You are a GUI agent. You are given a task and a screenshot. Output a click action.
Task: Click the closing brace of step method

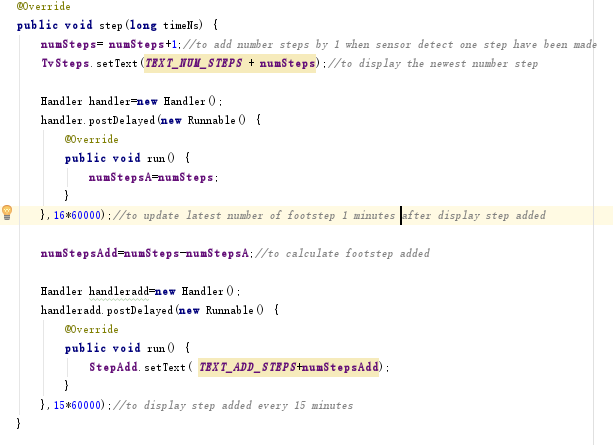point(18,423)
